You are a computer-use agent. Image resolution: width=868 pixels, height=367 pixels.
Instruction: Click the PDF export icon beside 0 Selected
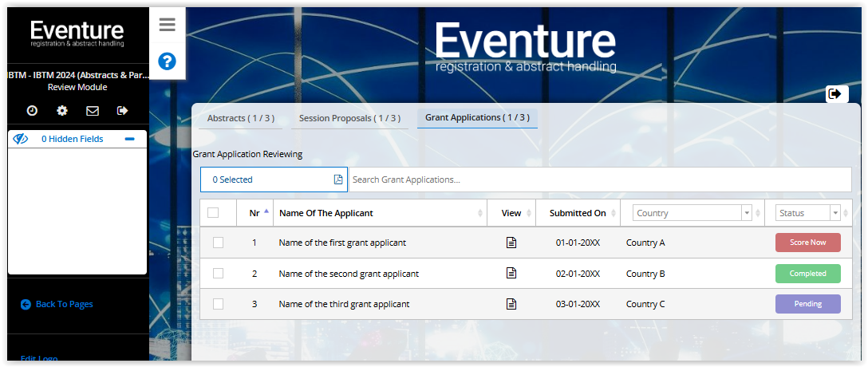click(338, 180)
